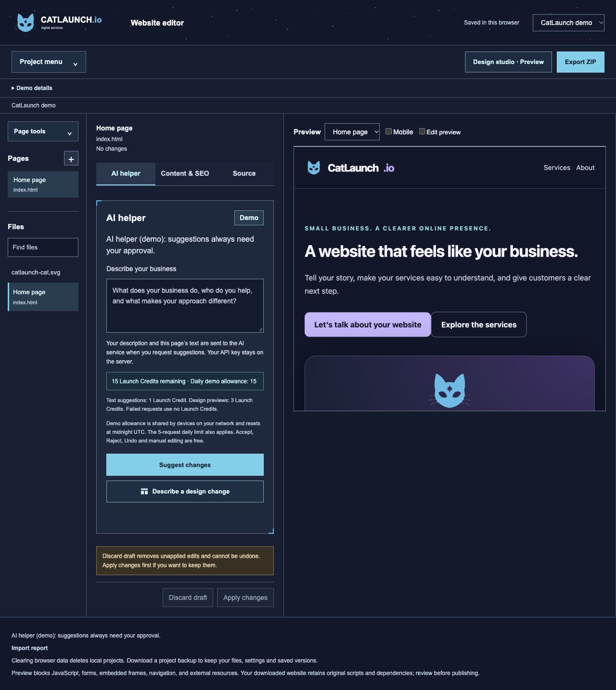Open the Page tools dropdown
616x690 pixels.
point(43,131)
